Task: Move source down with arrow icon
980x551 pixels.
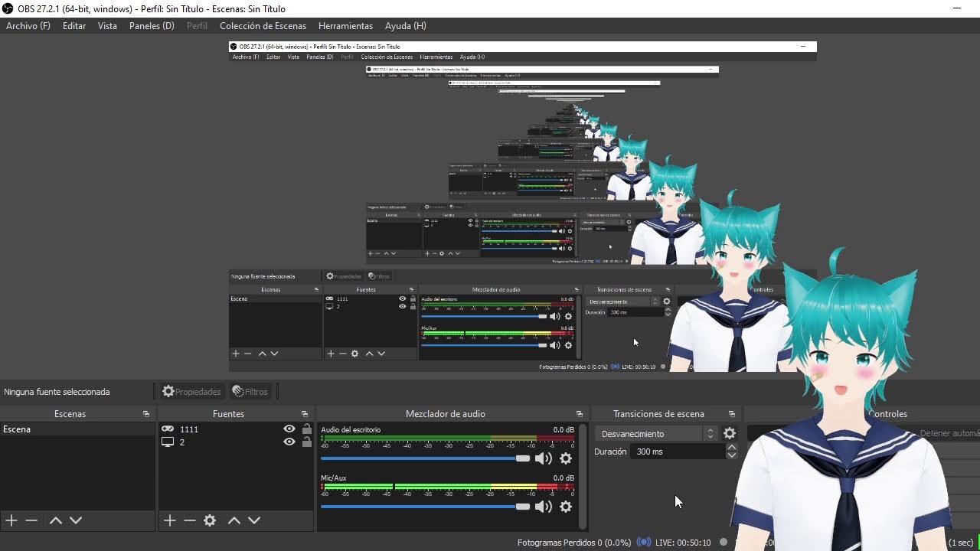Action: point(254,520)
